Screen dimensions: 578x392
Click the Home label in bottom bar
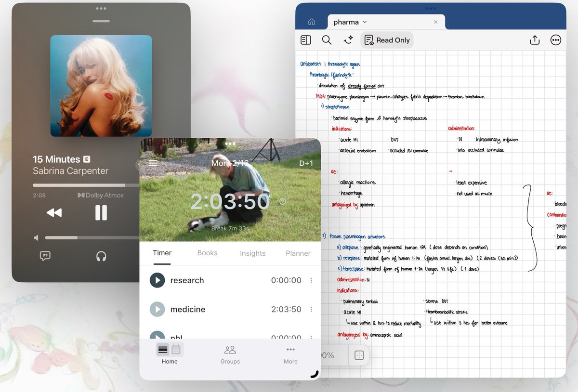[x=170, y=362]
